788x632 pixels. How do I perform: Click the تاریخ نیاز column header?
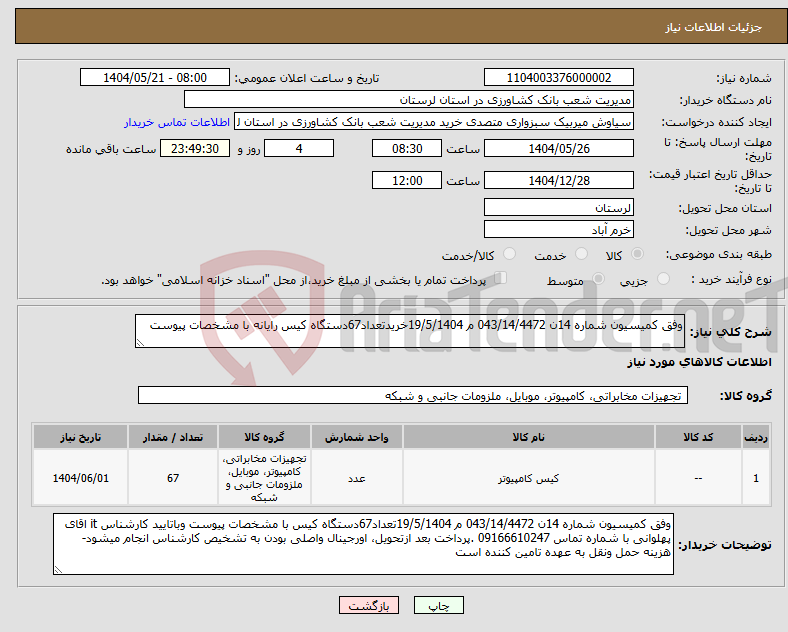point(80,437)
